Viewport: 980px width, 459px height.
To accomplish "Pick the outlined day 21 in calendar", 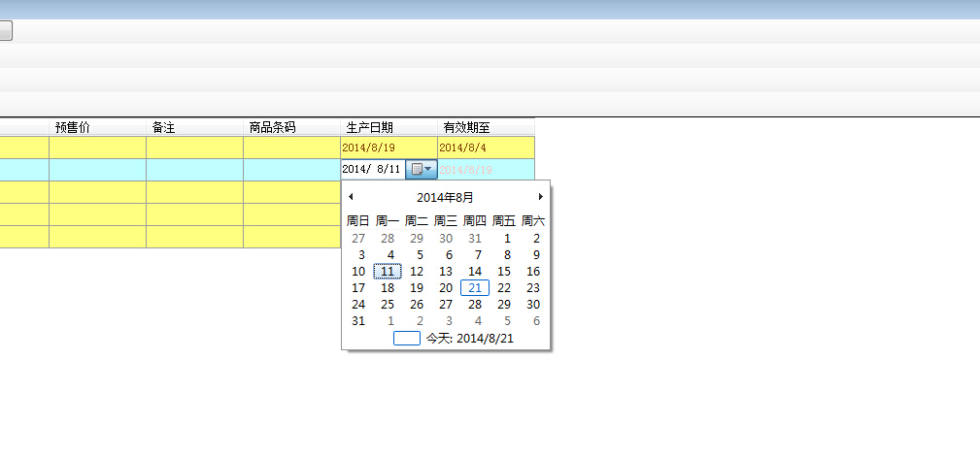I will (475, 288).
